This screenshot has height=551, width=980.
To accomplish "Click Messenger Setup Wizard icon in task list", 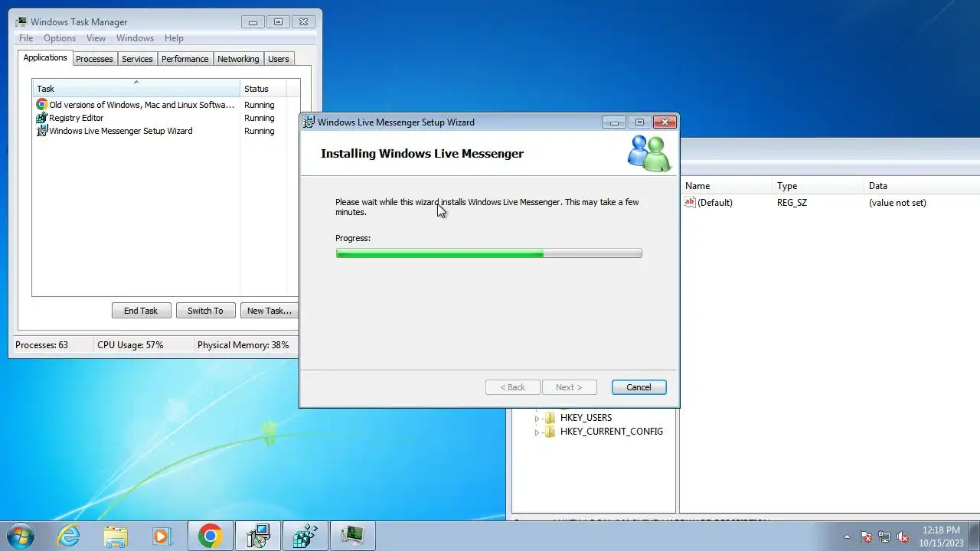I will (42, 131).
